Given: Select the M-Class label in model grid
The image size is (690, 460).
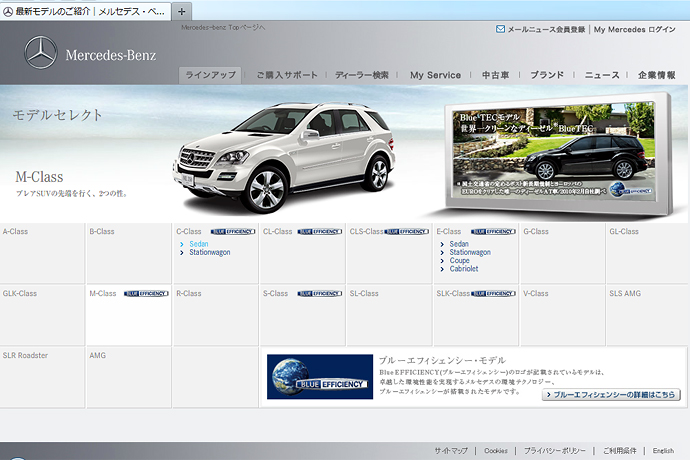Looking at the screenshot, I should point(103,294).
